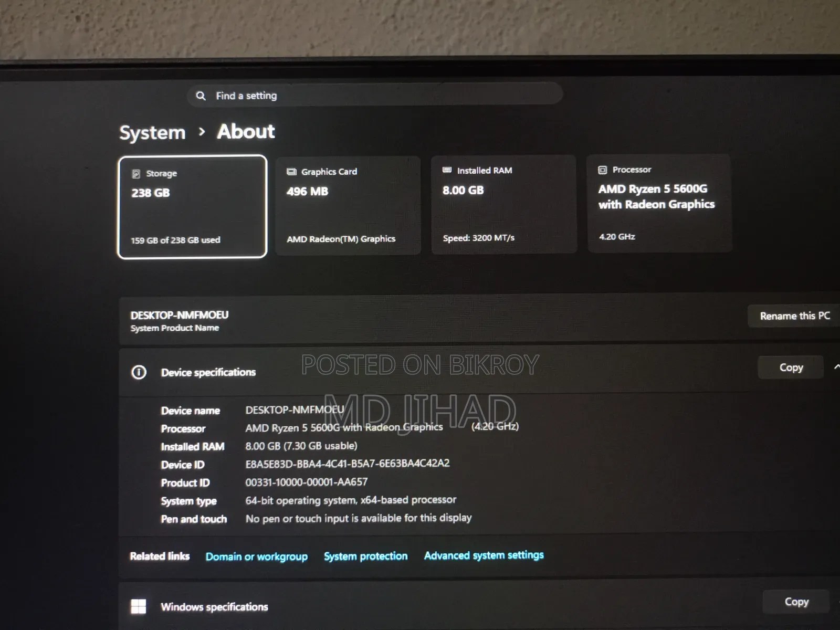This screenshot has width=840, height=630.
Task: Click the Product ID label
Action: [x=185, y=483]
